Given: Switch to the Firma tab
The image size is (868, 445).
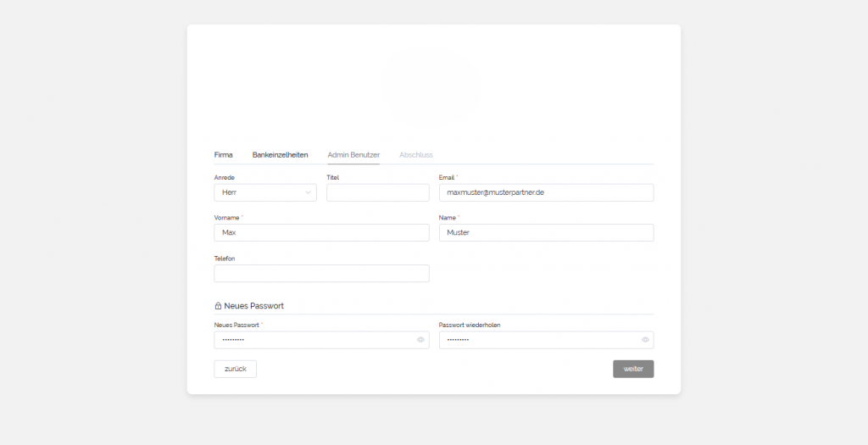Looking at the screenshot, I should click(x=223, y=155).
